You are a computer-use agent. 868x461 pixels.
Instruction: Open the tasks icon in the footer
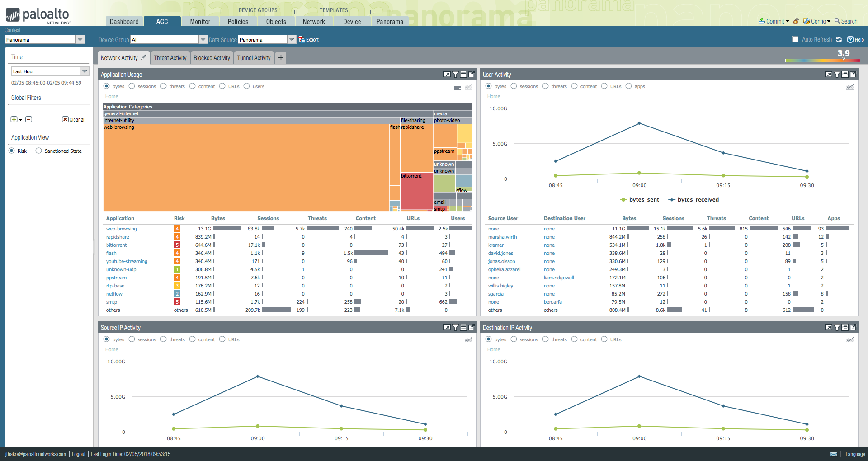834,454
